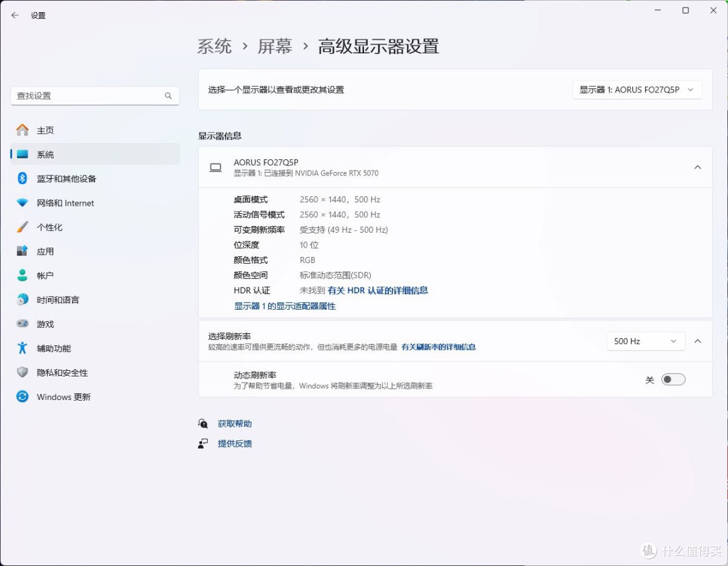Click the 颜色格式 value RGB

point(307,260)
